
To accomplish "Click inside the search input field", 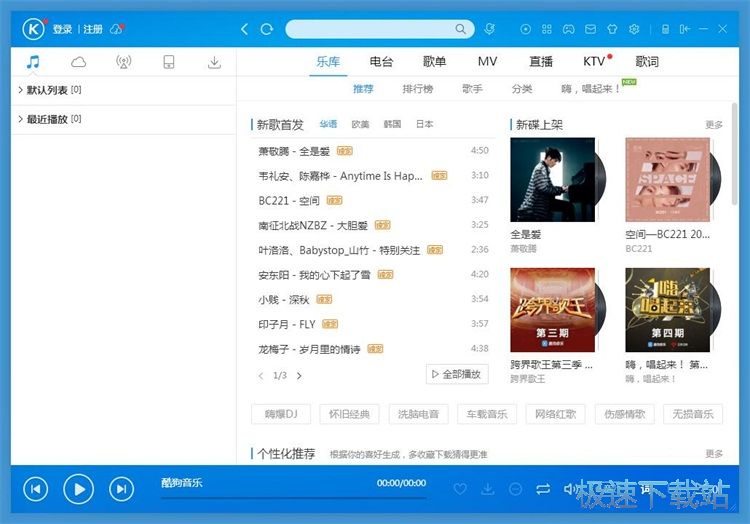I will pos(371,29).
